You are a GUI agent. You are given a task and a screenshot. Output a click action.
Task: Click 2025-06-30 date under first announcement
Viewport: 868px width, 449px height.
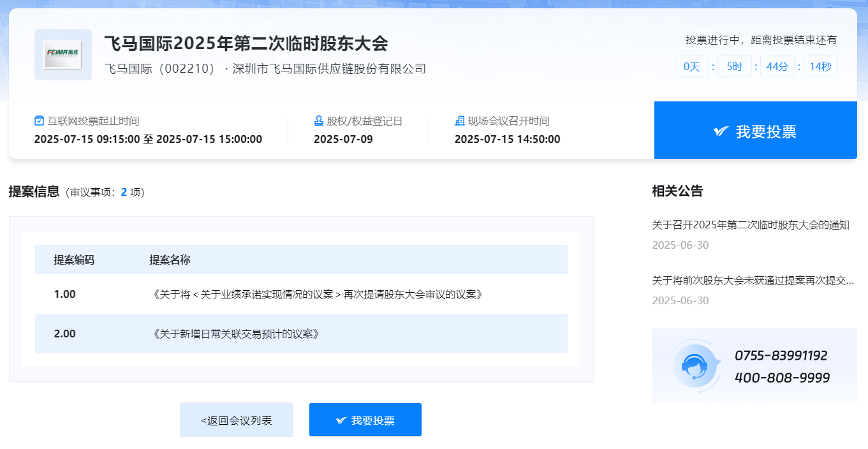click(x=680, y=245)
